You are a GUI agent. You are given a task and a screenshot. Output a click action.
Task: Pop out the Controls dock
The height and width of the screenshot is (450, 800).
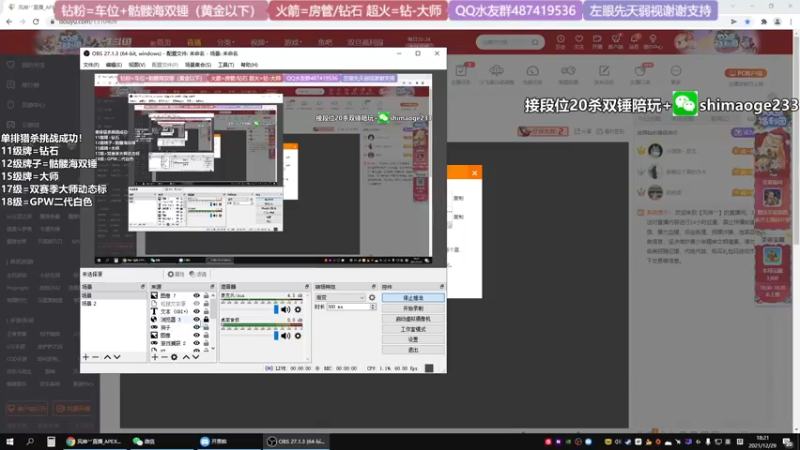(441, 287)
